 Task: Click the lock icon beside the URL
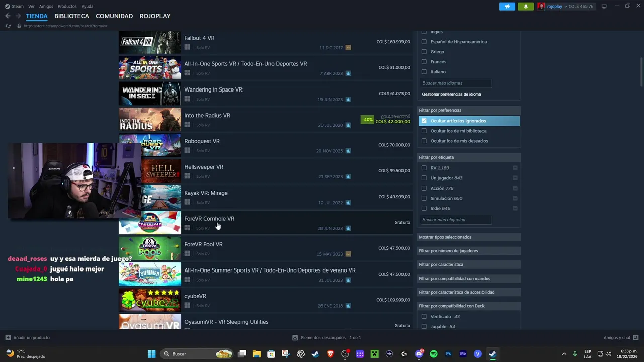point(19,26)
